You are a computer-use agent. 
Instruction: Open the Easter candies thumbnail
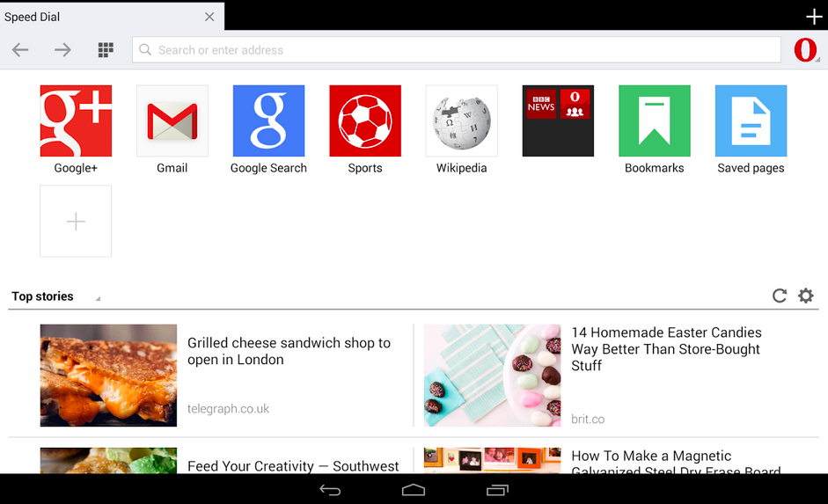[492, 376]
